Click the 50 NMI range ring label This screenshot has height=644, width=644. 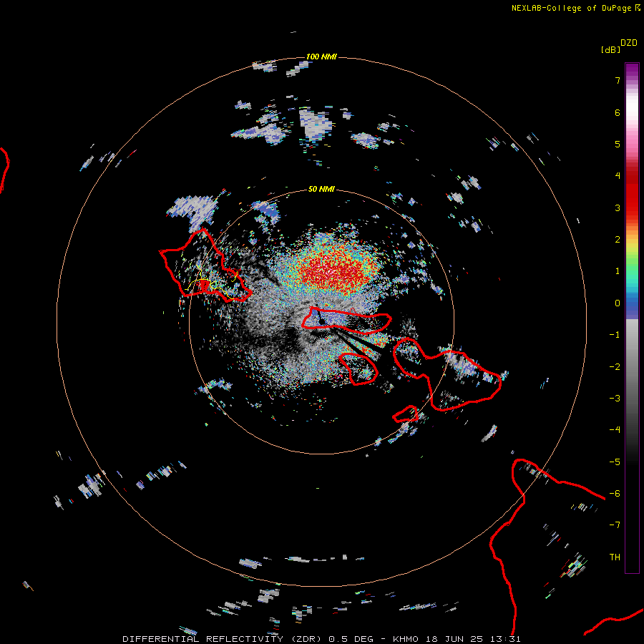click(x=321, y=189)
